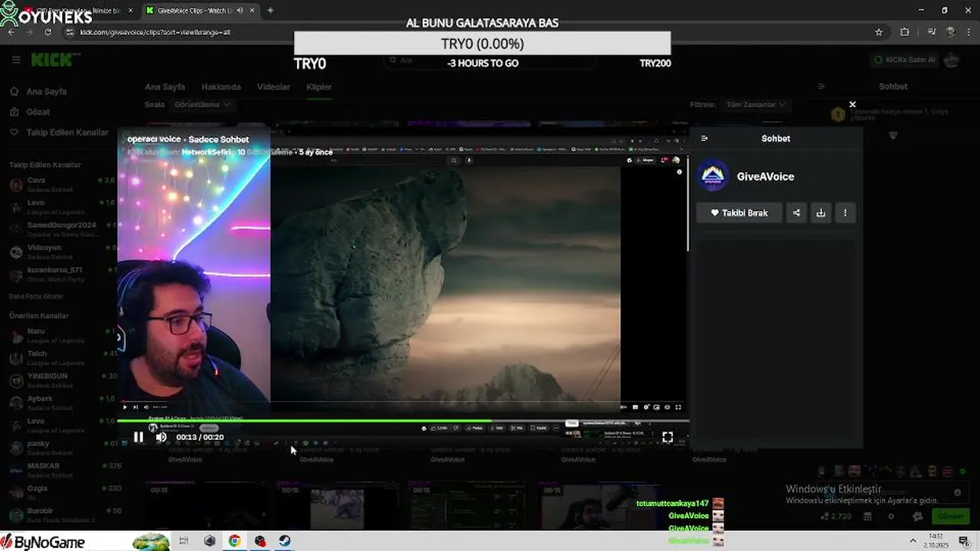Screen dimensions: 980x551
Task: Click Gönder chat send button
Action: pyautogui.click(x=950, y=517)
